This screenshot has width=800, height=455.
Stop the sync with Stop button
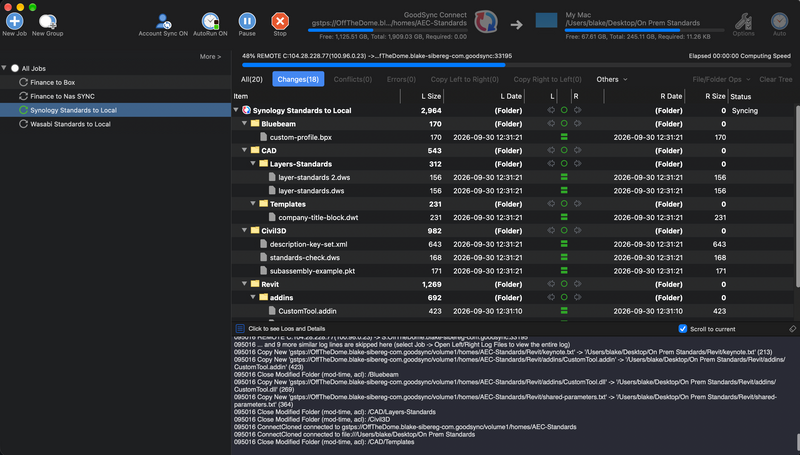point(280,21)
